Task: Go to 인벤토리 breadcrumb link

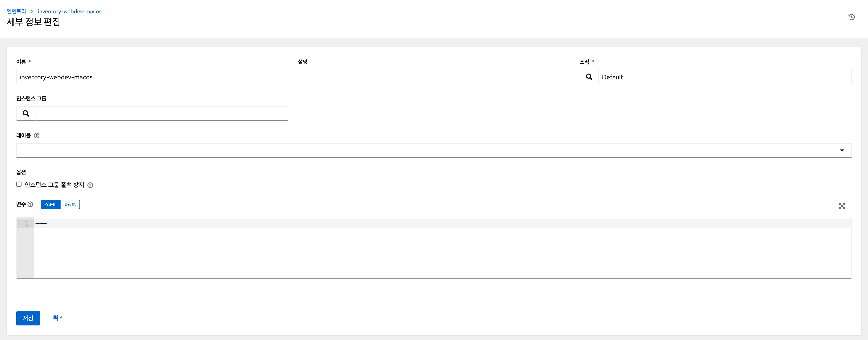Action: [x=16, y=12]
